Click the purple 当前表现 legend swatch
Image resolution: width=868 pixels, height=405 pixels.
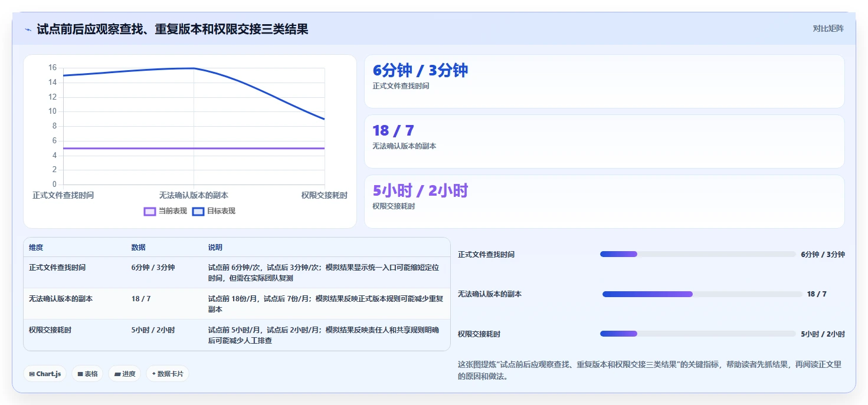[x=150, y=211]
